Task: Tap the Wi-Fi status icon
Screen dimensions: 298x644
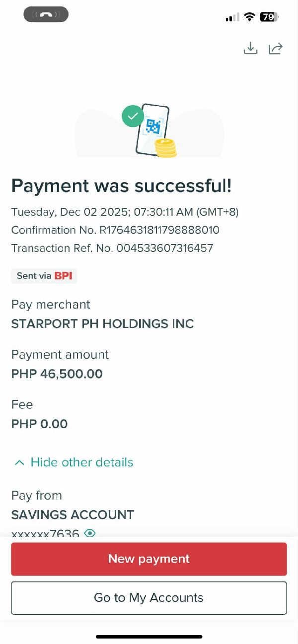Action: pos(249,17)
